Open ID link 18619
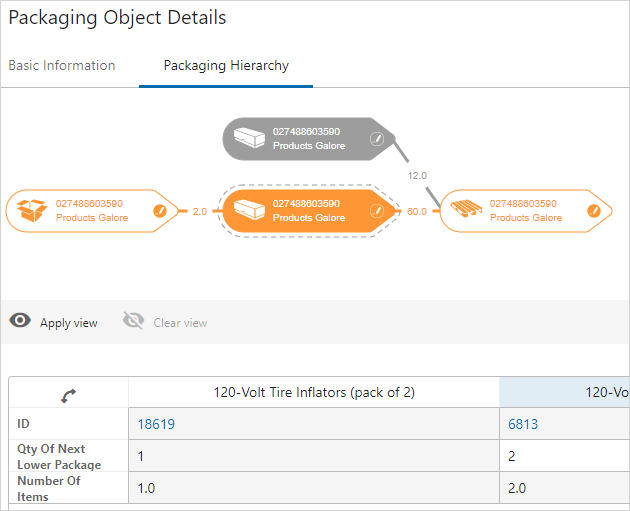 tap(155, 424)
